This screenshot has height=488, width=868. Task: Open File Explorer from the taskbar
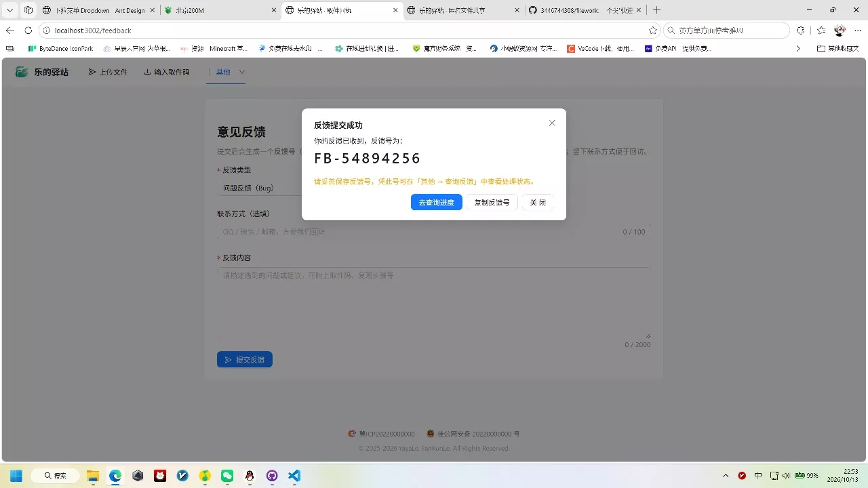pos(93,476)
